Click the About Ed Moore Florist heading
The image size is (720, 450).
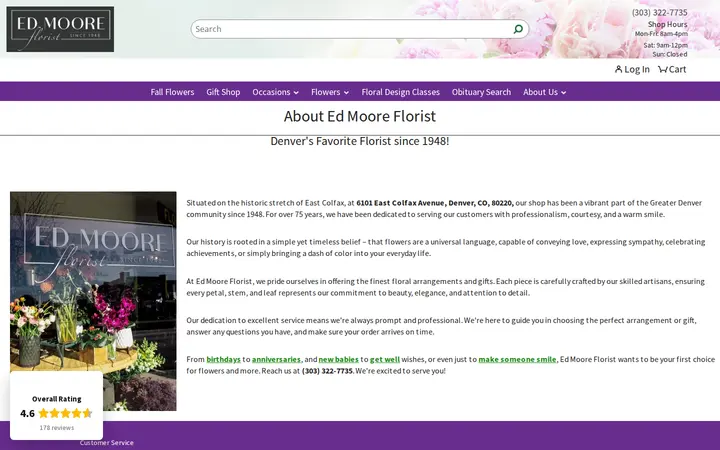click(360, 116)
